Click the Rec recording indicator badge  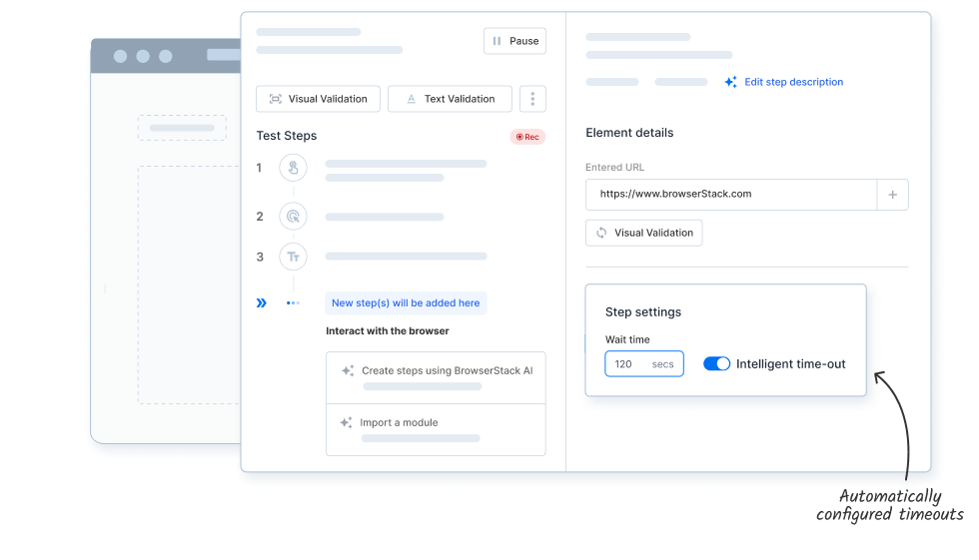point(527,137)
